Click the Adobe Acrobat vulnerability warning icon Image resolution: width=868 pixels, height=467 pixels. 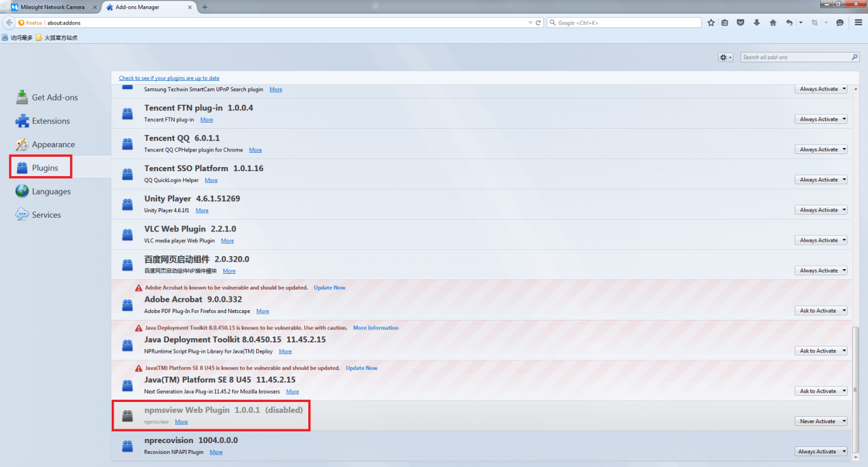pos(139,288)
